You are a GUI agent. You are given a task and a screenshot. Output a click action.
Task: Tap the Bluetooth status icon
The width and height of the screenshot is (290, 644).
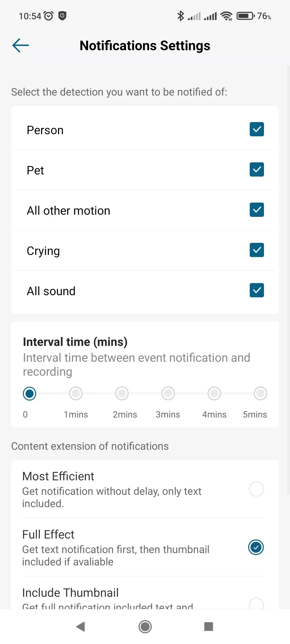180,16
